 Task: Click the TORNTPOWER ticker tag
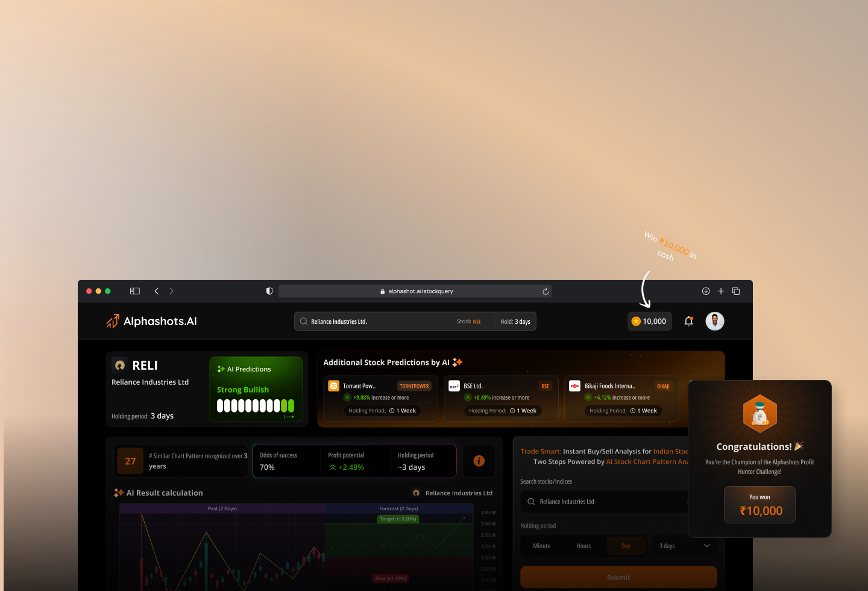pyautogui.click(x=415, y=386)
